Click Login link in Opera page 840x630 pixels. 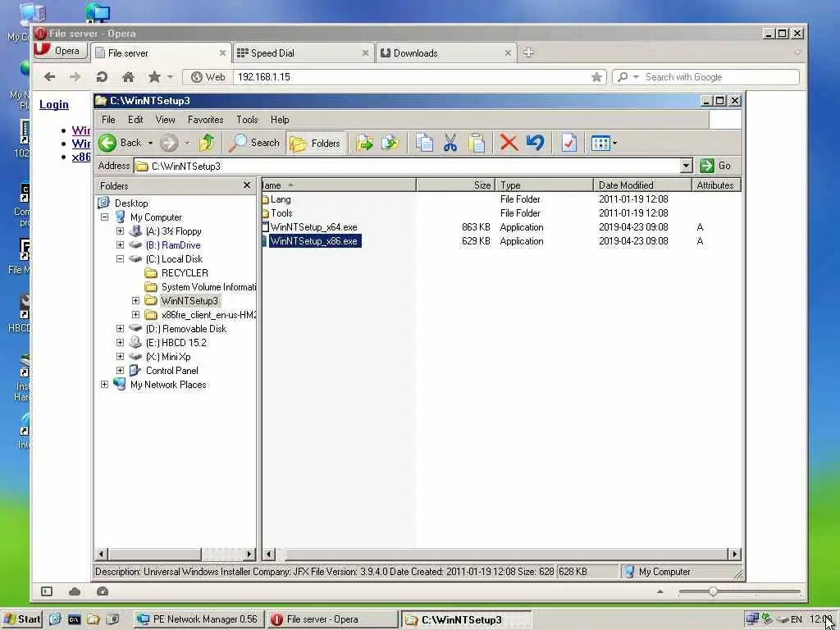click(53, 104)
